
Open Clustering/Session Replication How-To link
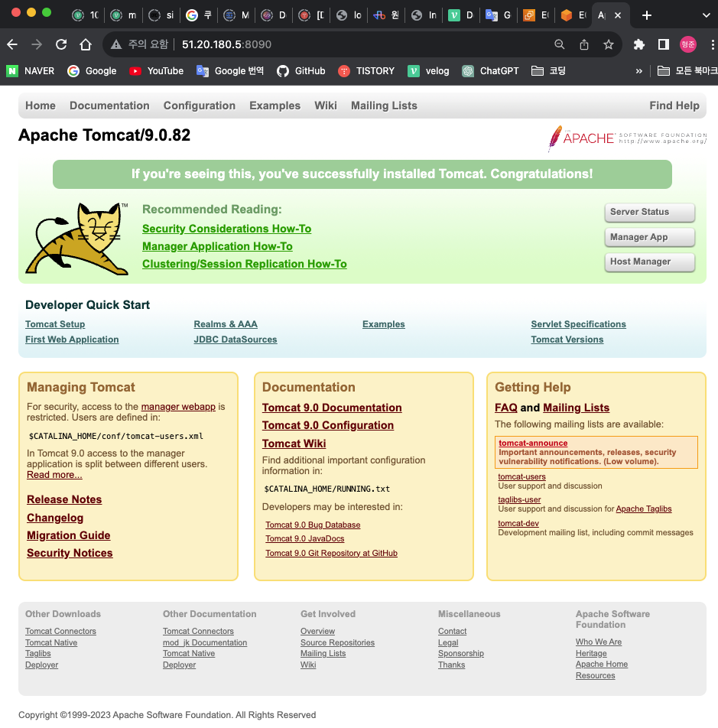point(245,264)
